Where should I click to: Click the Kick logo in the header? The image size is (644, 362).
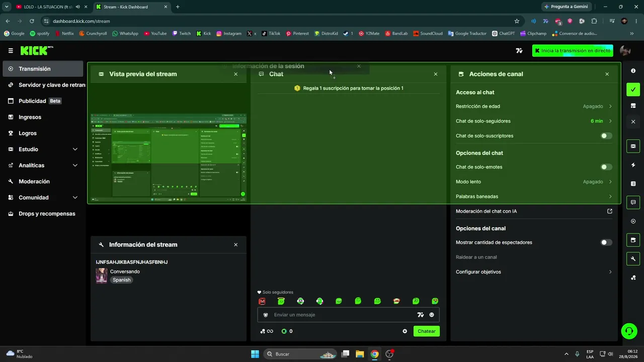36,50
